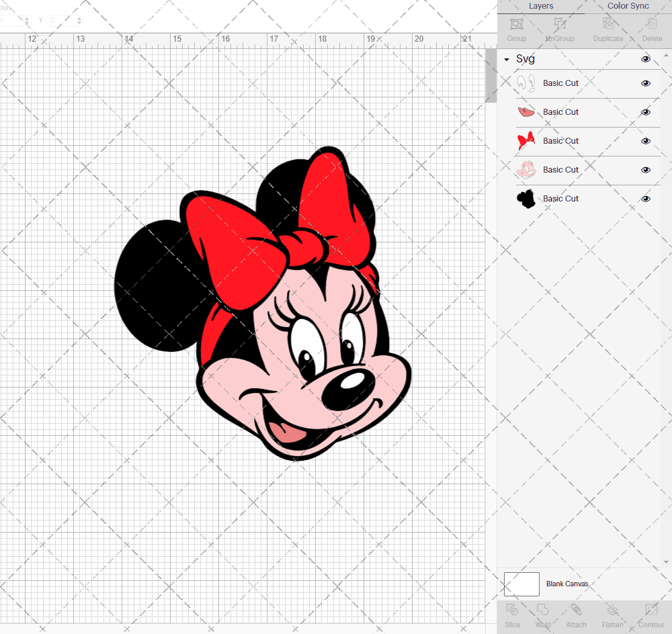Switch to the Color Sync tab
This screenshot has width=672, height=634.
628,7
